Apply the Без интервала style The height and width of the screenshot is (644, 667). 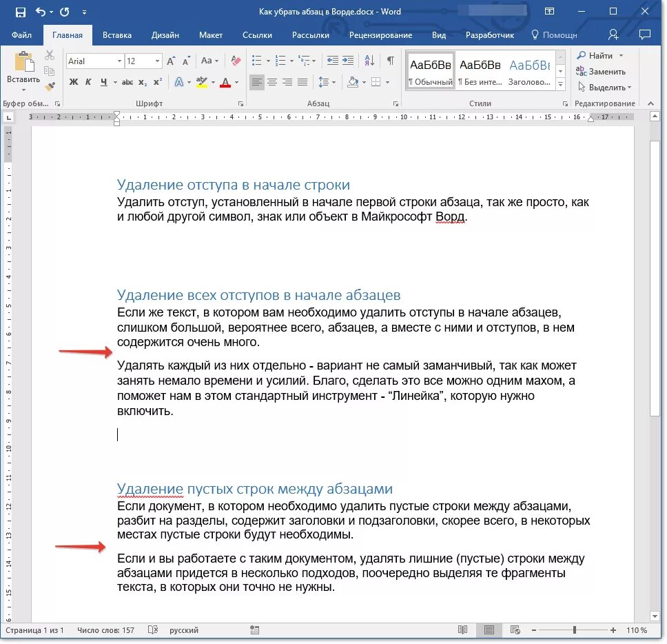[480, 70]
